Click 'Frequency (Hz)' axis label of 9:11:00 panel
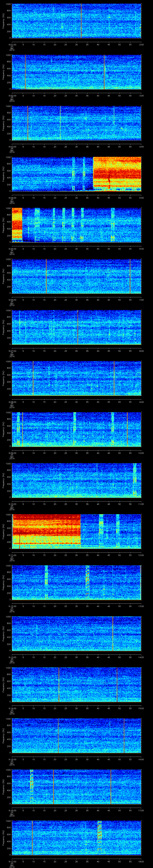Screen dimensions: 153x868 [3, 531]
